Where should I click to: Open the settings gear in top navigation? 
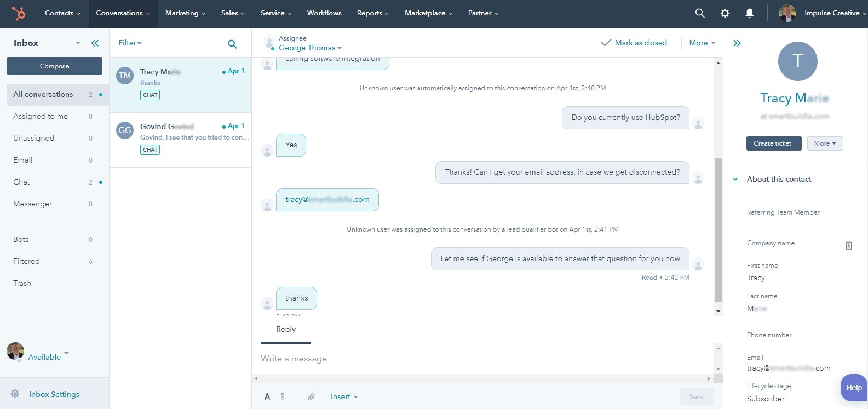click(x=725, y=13)
